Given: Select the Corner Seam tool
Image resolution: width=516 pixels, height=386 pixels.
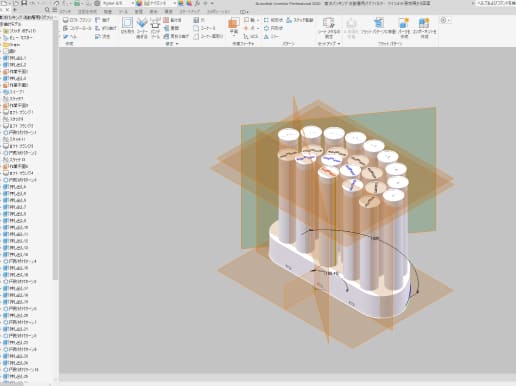Looking at the screenshot, I should 142,28.
